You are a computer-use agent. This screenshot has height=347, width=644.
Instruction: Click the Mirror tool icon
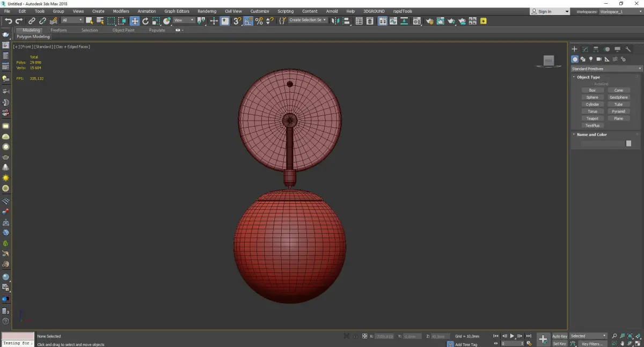tap(335, 21)
